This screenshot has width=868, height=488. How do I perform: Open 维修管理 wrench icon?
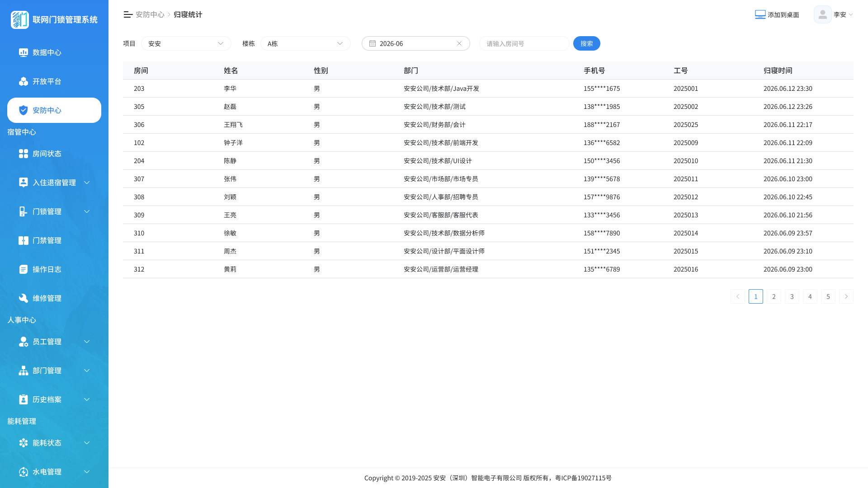click(x=24, y=298)
